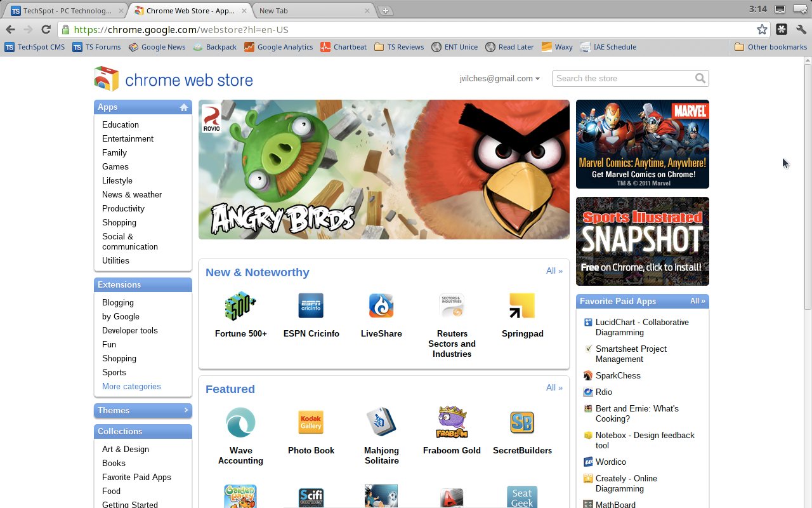Open the Chartbeat bookmark

(x=343, y=47)
